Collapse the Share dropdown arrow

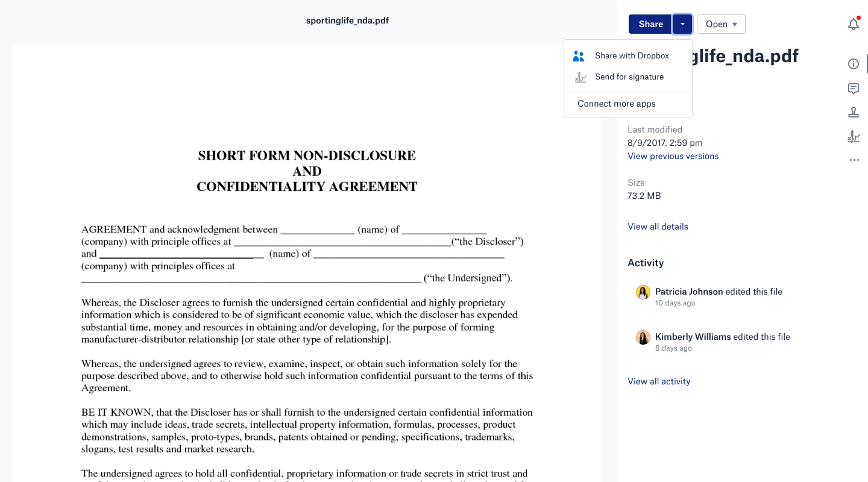pyautogui.click(x=682, y=24)
